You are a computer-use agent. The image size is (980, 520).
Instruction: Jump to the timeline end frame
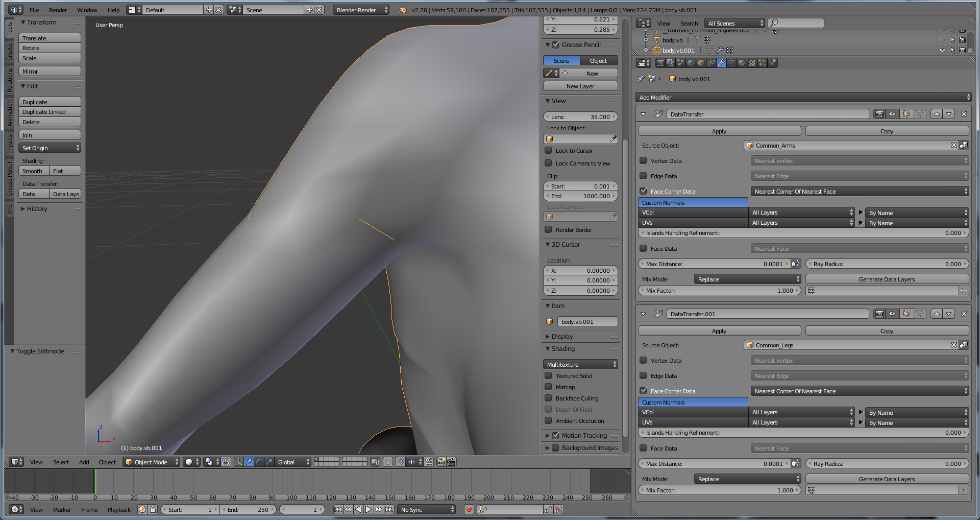(389, 509)
